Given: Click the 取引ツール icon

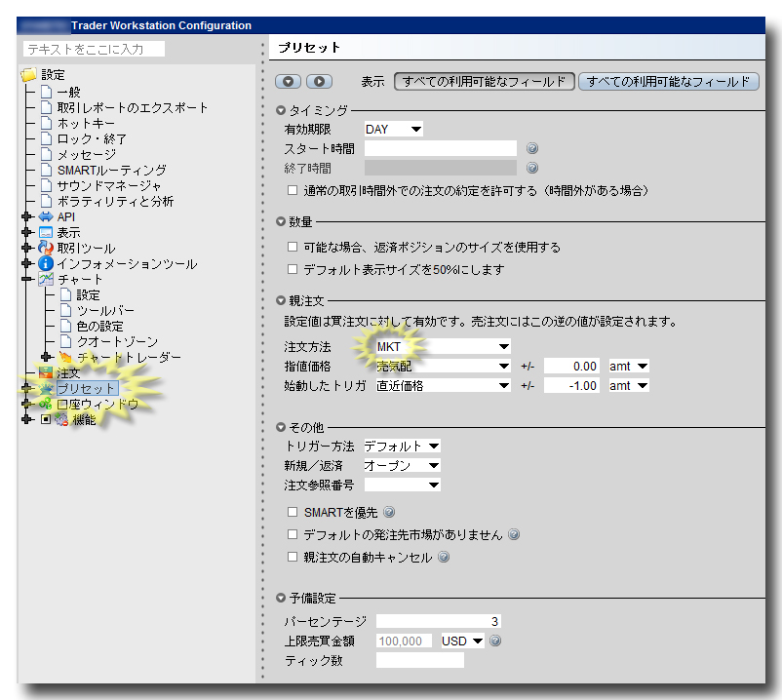Looking at the screenshot, I should [x=46, y=248].
